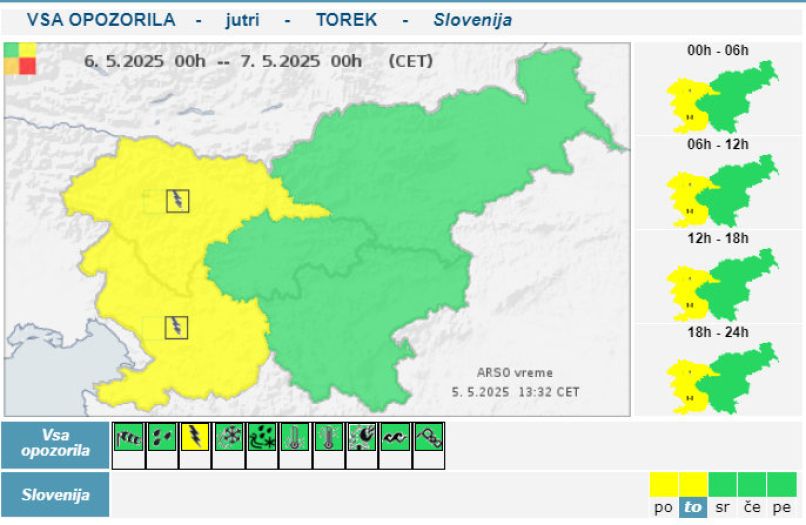The height and width of the screenshot is (525, 806).
Task: Click lightning icon on southwest yellow region
Action: click(176, 328)
